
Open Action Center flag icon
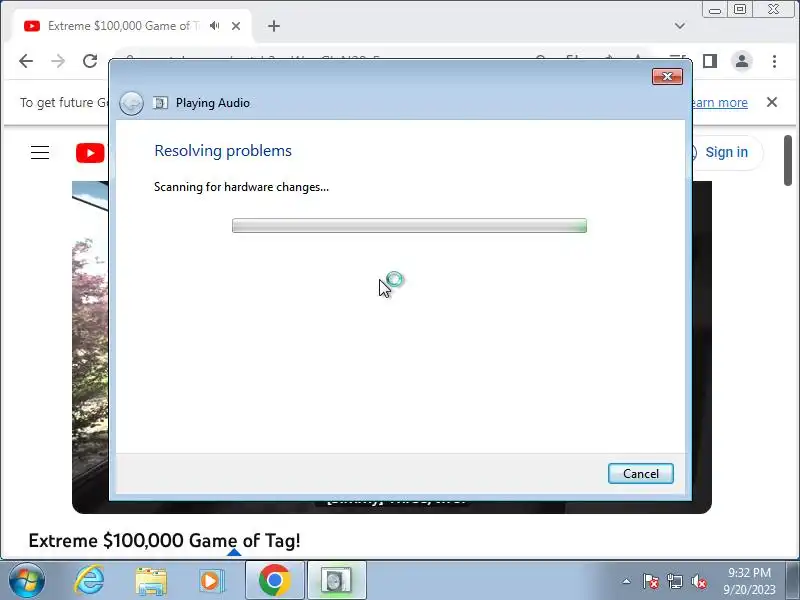click(651, 581)
